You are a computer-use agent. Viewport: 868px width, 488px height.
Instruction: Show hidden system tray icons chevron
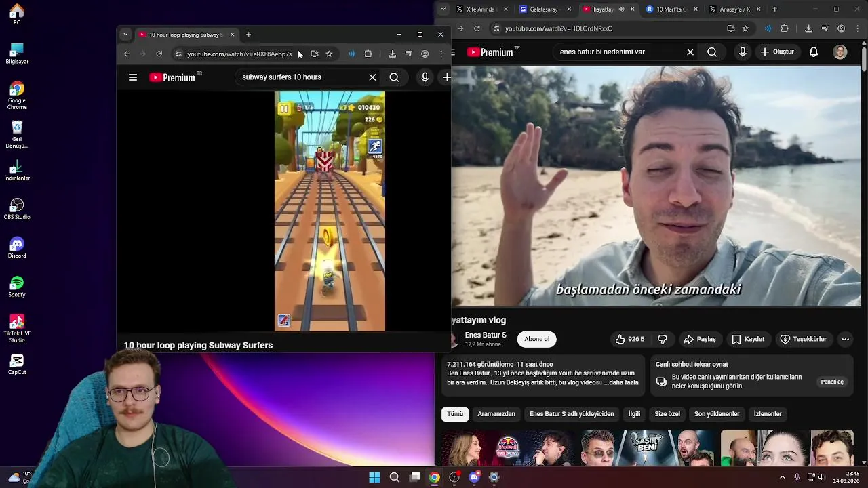[782, 477]
